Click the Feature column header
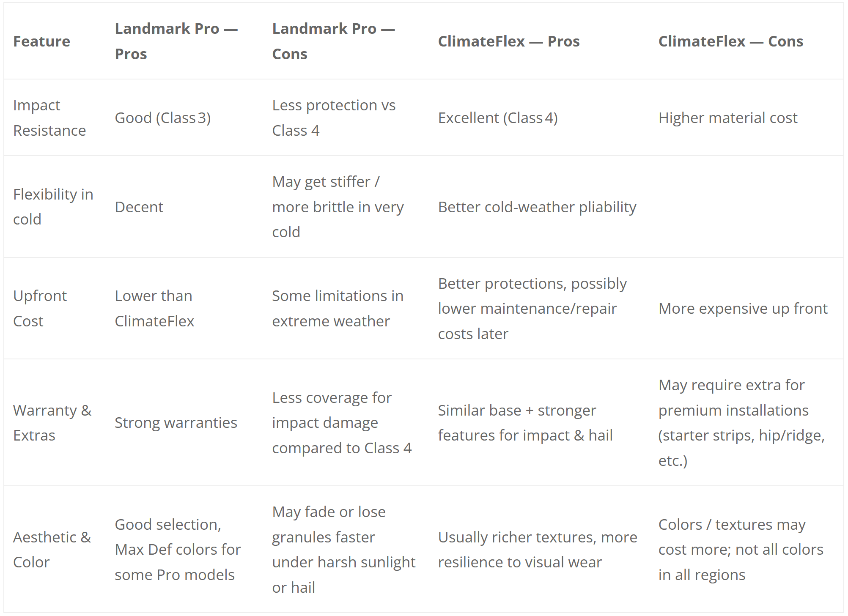Screen dimensions: 848x616 [x=41, y=41]
